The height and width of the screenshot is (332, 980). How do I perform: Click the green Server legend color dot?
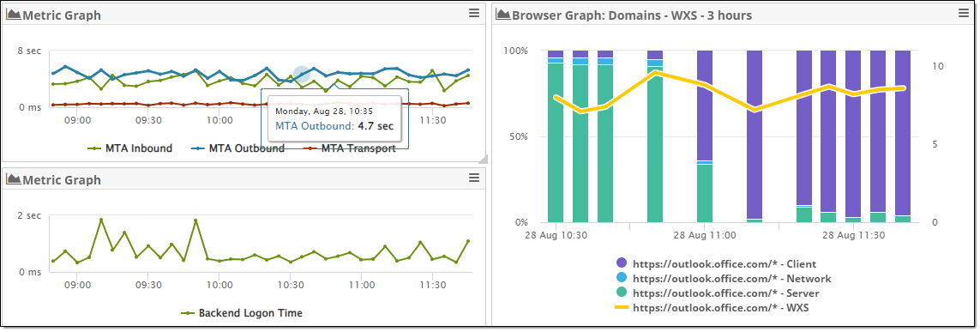click(x=622, y=293)
